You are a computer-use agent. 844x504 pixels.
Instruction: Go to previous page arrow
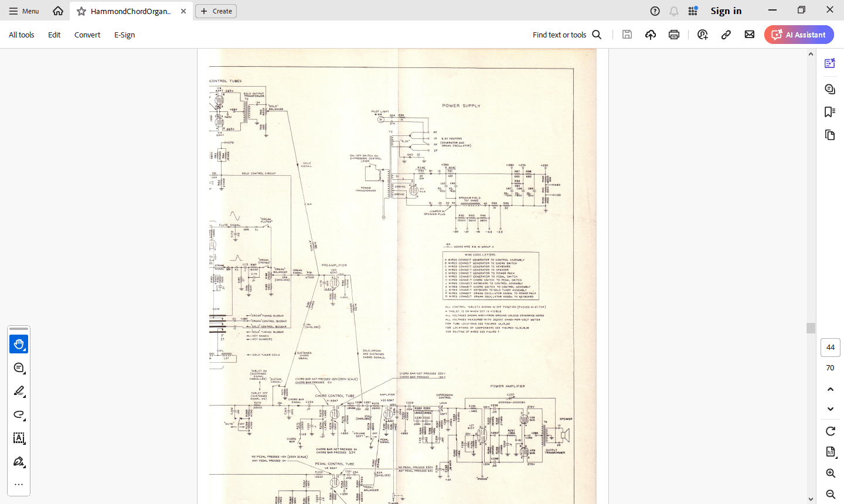pos(831,389)
